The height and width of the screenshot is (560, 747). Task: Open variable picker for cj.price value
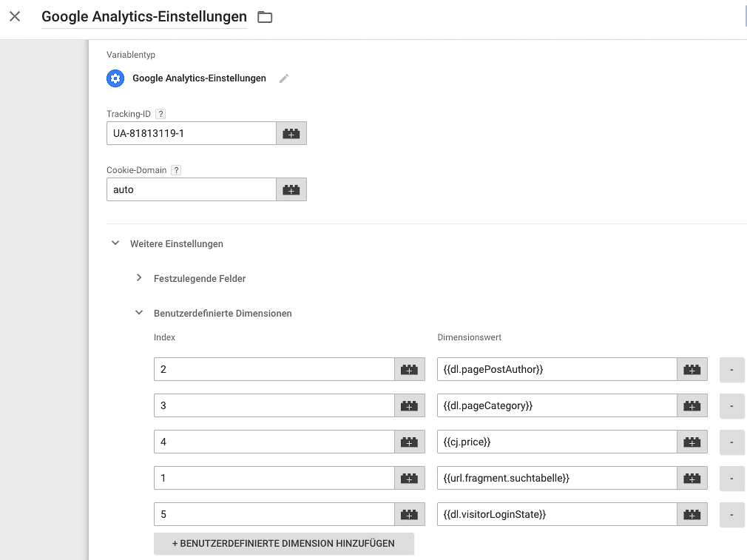click(x=692, y=442)
